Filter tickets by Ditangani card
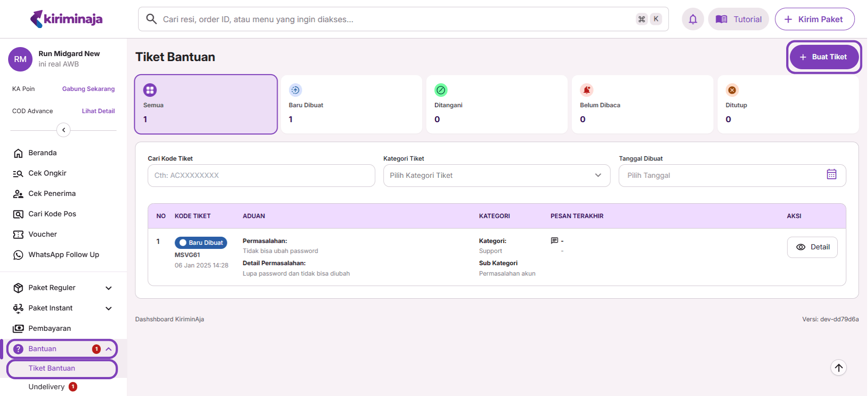Viewport: 868px width, 396px height. (x=496, y=105)
